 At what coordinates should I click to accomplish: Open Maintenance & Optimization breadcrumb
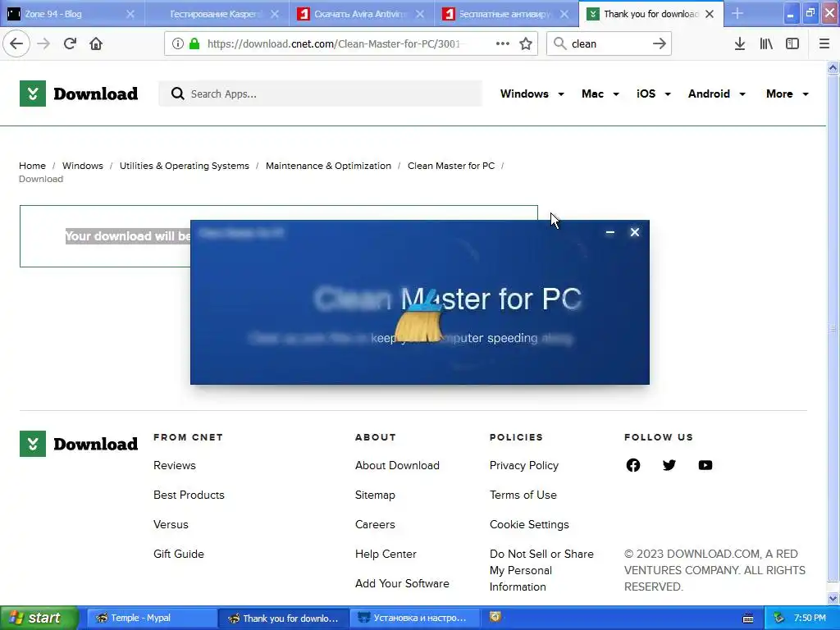pos(328,166)
